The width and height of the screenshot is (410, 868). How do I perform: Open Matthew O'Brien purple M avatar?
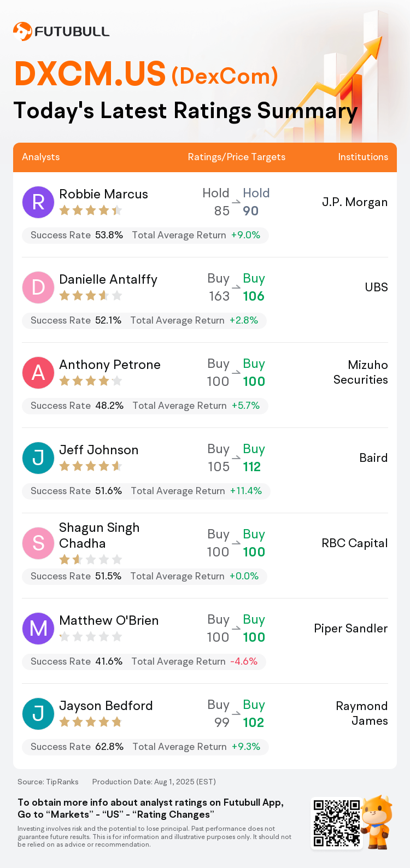(x=38, y=629)
